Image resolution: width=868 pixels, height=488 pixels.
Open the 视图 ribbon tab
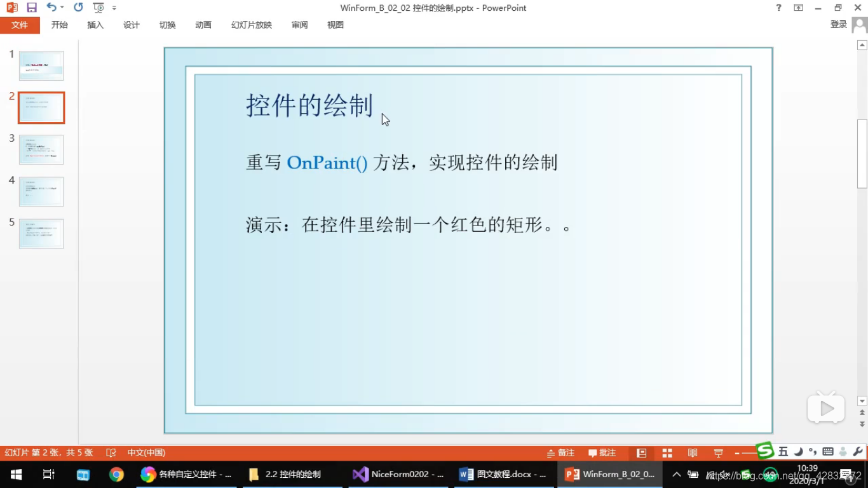tap(336, 25)
